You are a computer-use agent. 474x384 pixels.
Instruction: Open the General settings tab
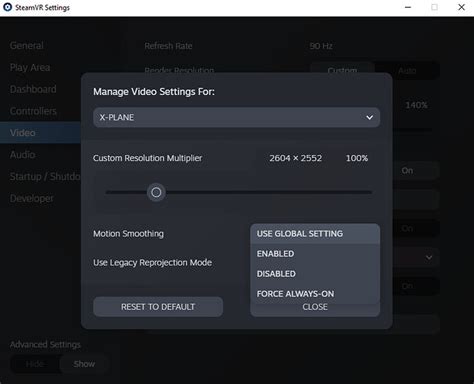click(x=27, y=46)
